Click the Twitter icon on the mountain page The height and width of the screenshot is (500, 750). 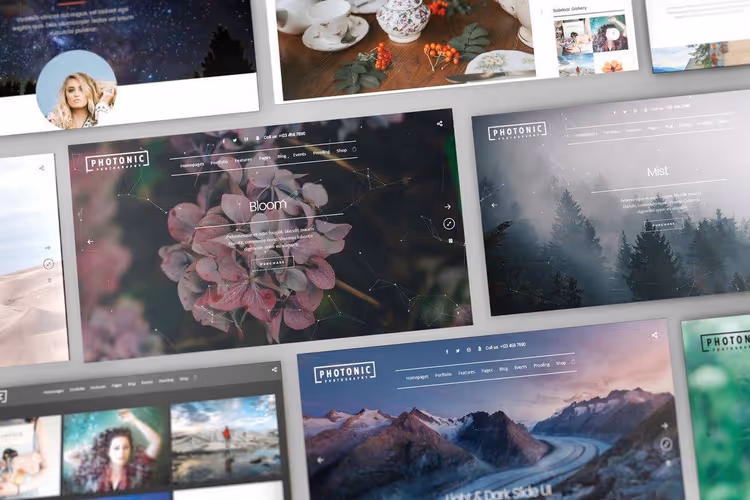458,351
